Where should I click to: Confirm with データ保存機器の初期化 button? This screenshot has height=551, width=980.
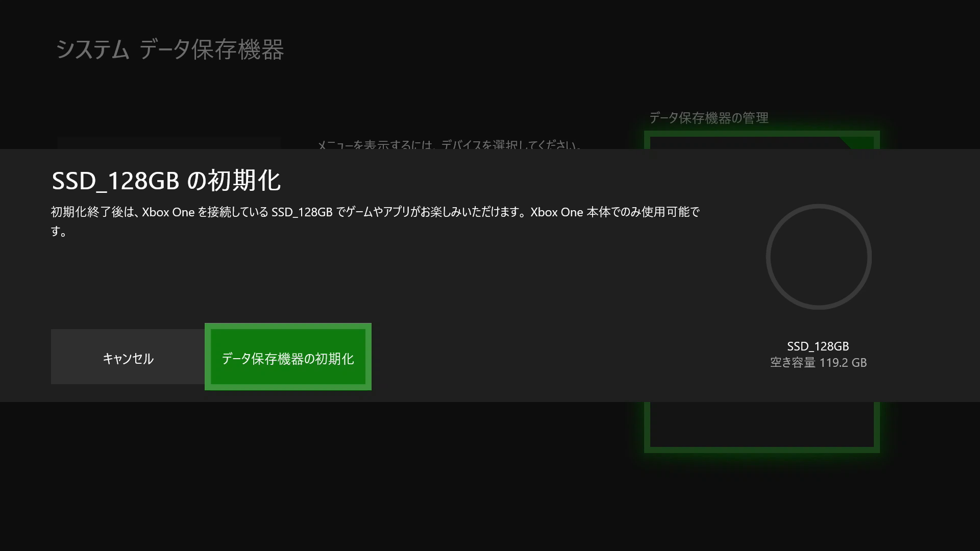[288, 357]
